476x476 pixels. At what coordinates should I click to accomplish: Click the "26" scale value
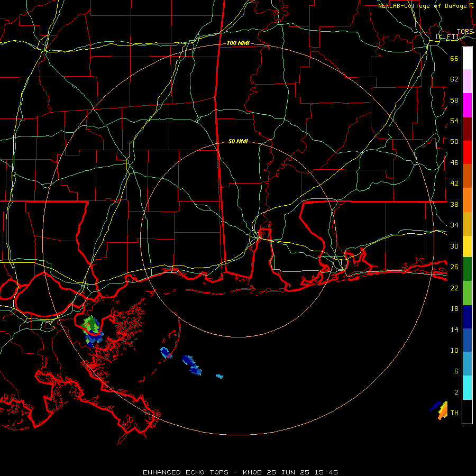pyautogui.click(x=454, y=267)
